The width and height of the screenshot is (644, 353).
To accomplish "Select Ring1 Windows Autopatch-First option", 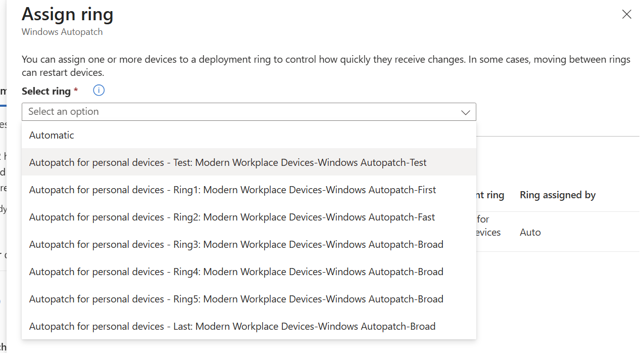I will click(249, 190).
